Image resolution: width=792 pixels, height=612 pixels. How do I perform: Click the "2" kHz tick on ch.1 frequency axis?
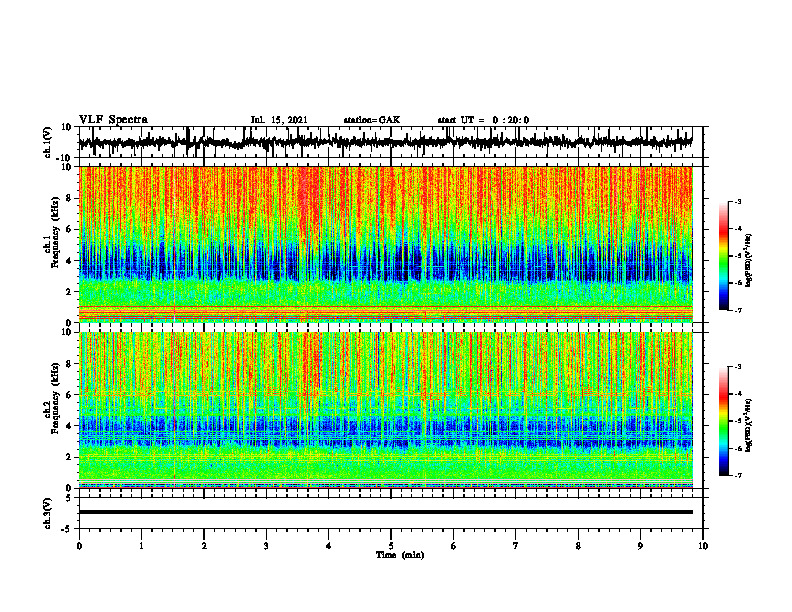[69, 292]
